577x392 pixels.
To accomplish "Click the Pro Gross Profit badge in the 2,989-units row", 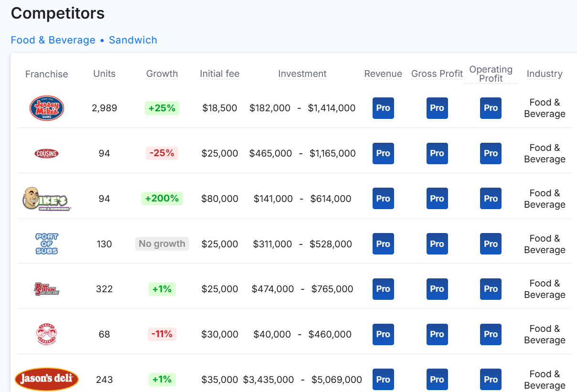I will coord(437,108).
